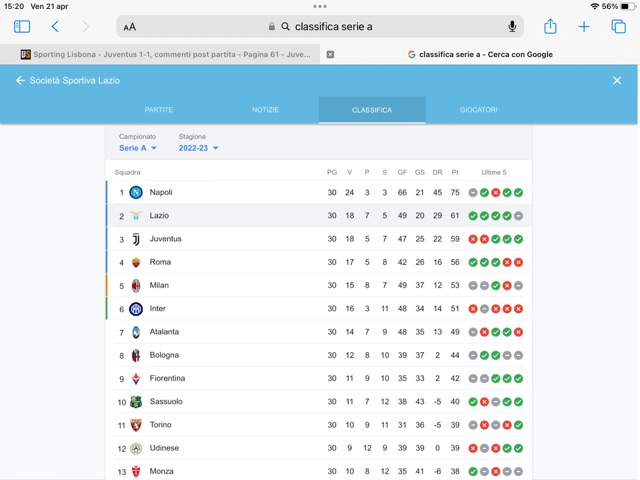Click the Pt column header
This screenshot has width=640, height=480.
[455, 172]
